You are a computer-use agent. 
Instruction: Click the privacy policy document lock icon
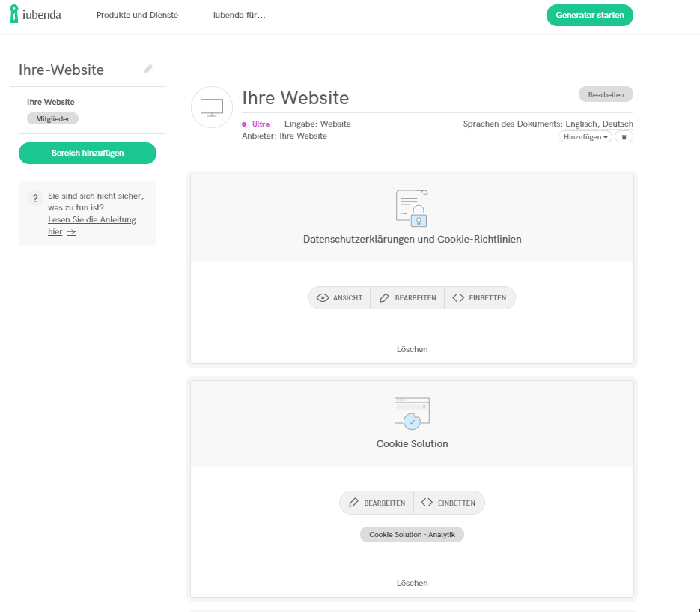click(412, 207)
